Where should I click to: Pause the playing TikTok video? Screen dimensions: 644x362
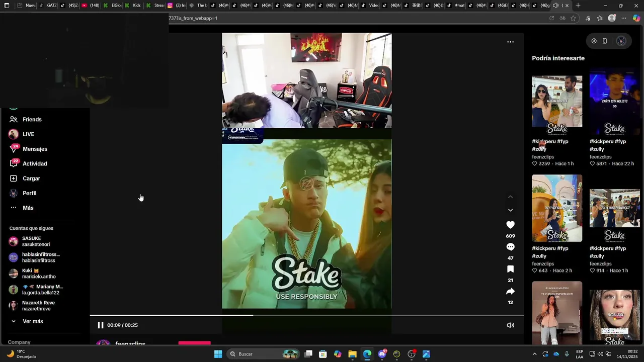[100, 325]
